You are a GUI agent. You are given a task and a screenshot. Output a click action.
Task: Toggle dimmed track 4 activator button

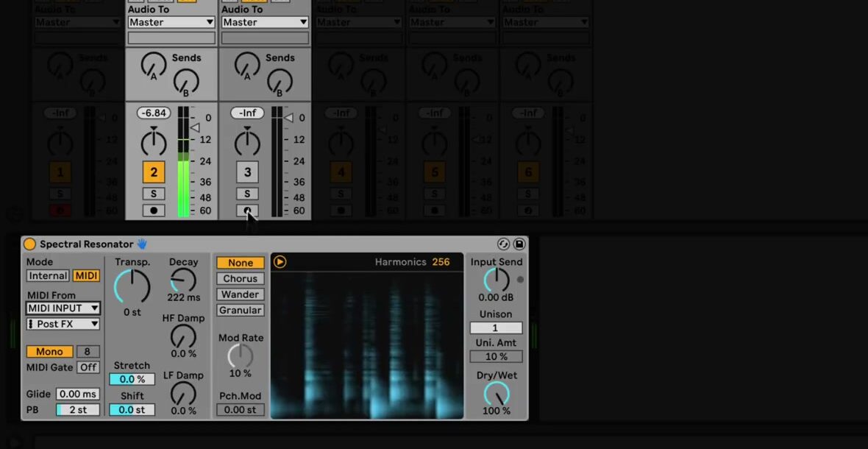point(341,172)
